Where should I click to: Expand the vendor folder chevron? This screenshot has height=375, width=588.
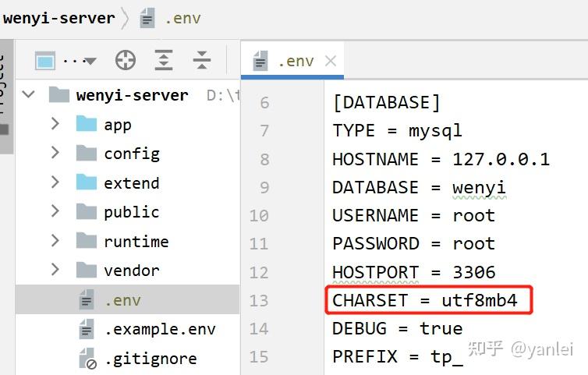[x=55, y=270]
